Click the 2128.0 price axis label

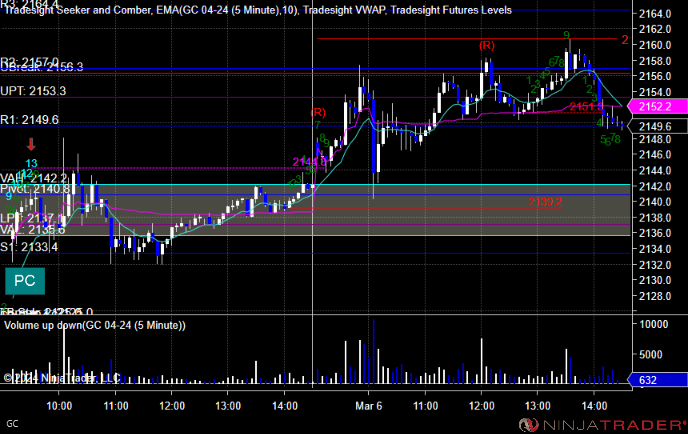coord(655,296)
